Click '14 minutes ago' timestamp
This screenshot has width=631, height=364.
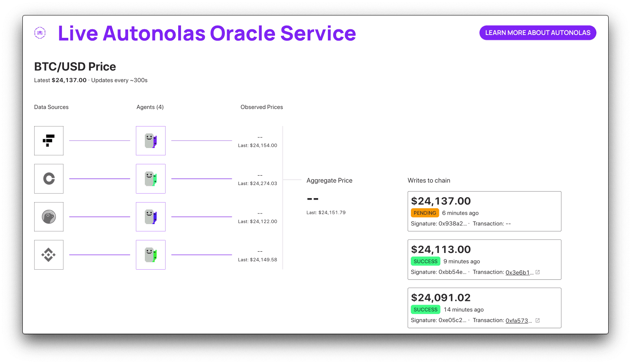(464, 310)
